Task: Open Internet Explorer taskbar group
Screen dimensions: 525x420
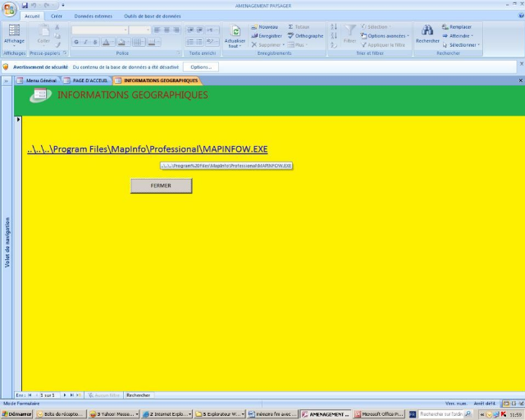Action: (x=167, y=414)
